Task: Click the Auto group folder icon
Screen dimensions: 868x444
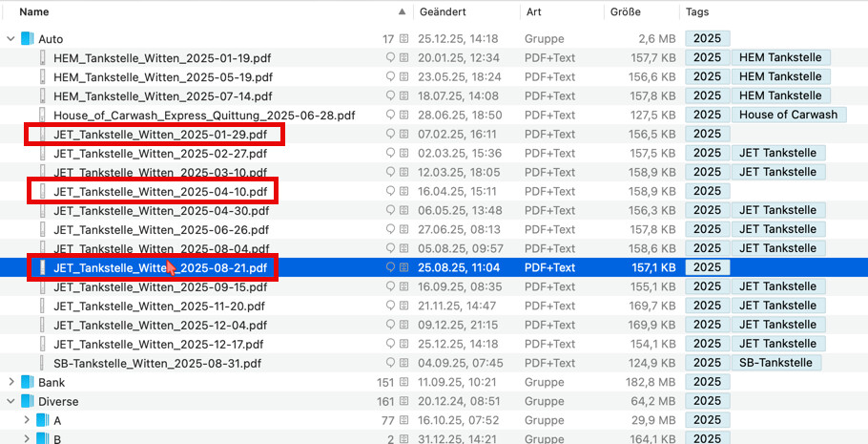Action: pos(27,39)
